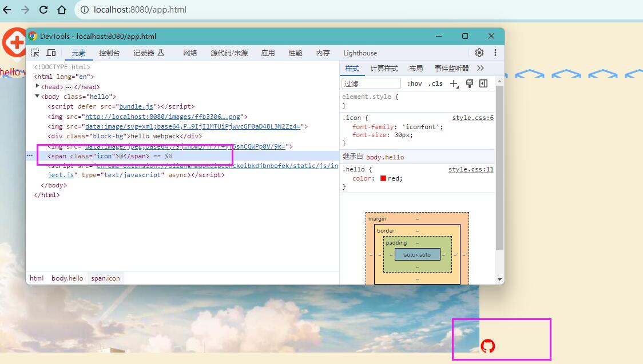Viewport: 643px width, 364px height.
Task: Toggle rendering emulations paintbrush icon
Action: tap(470, 83)
